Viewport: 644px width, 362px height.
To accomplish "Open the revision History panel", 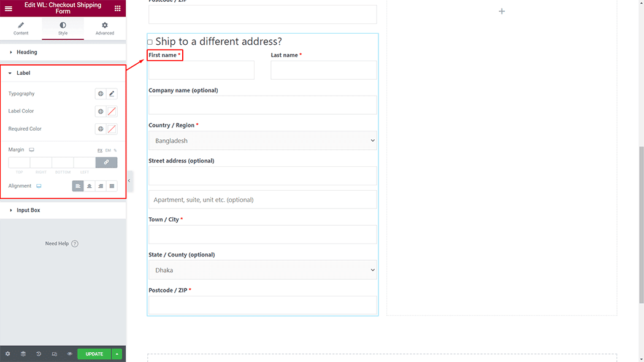I will click(39, 354).
